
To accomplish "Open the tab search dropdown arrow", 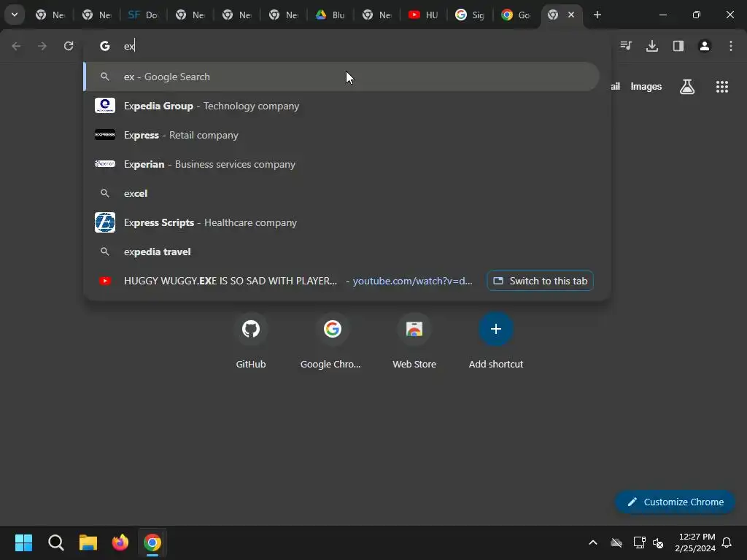I will [x=15, y=15].
